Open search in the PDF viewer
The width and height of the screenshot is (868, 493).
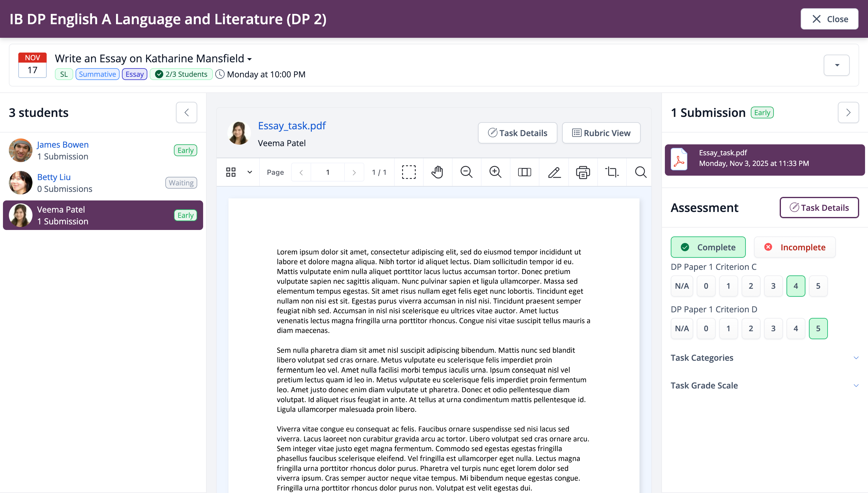(640, 172)
